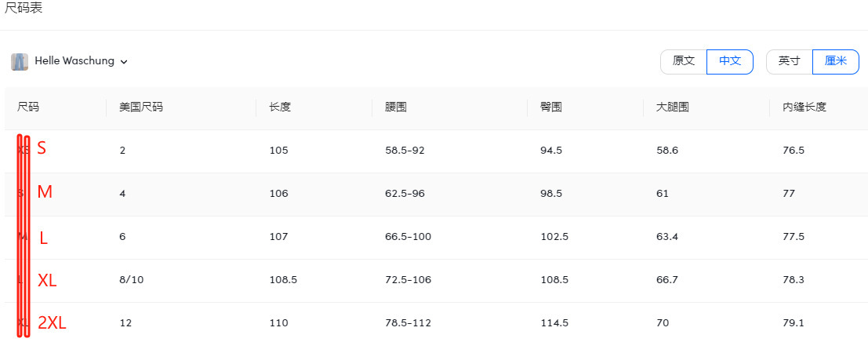Click the red S size label
The width and height of the screenshot is (868, 342).
point(42,148)
